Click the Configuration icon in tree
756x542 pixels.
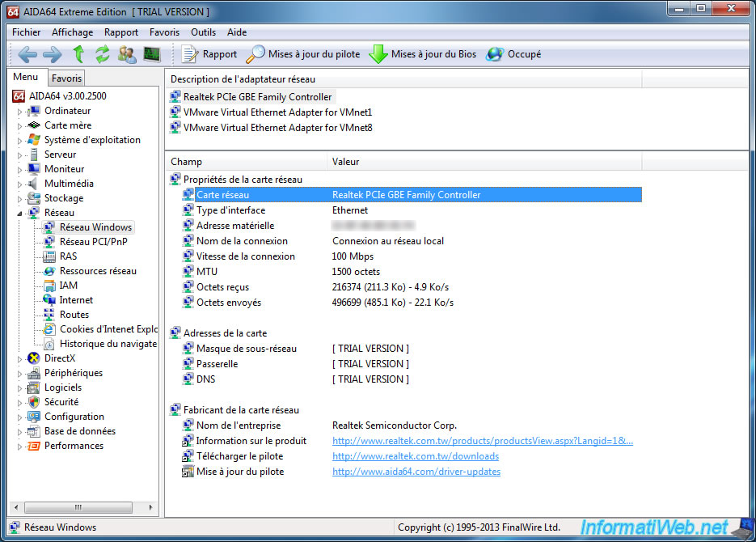point(34,417)
